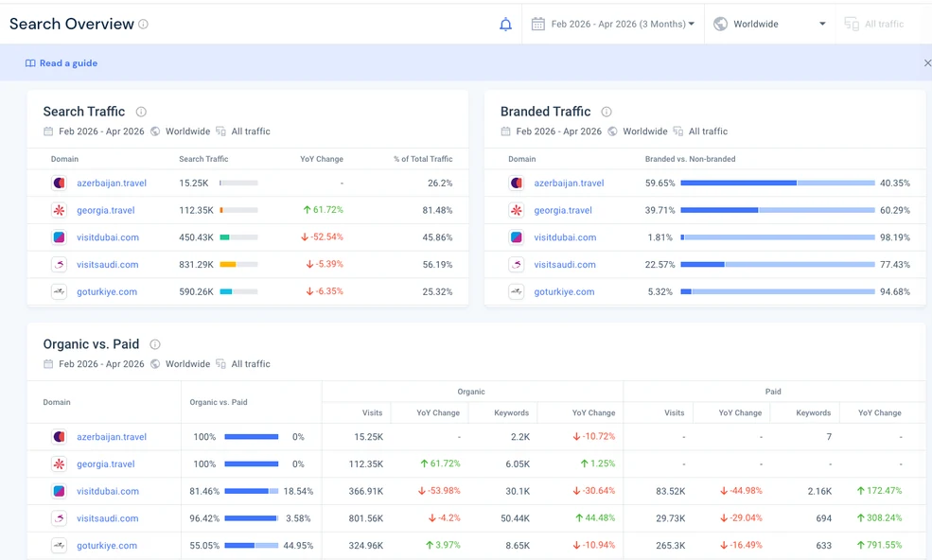Click the 791.55% paid keywords change
Image resolution: width=932 pixels, height=560 pixels.
(879, 545)
